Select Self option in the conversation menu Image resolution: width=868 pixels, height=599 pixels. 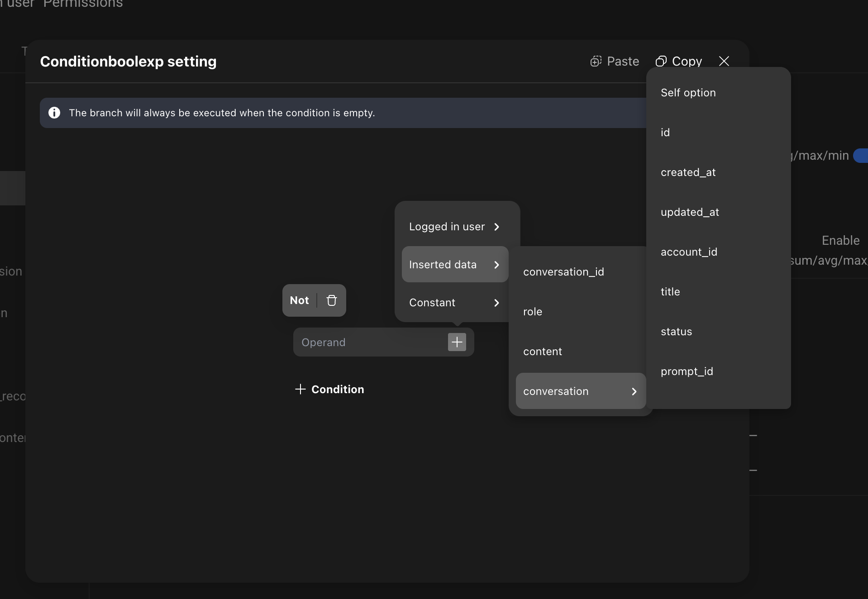688,93
